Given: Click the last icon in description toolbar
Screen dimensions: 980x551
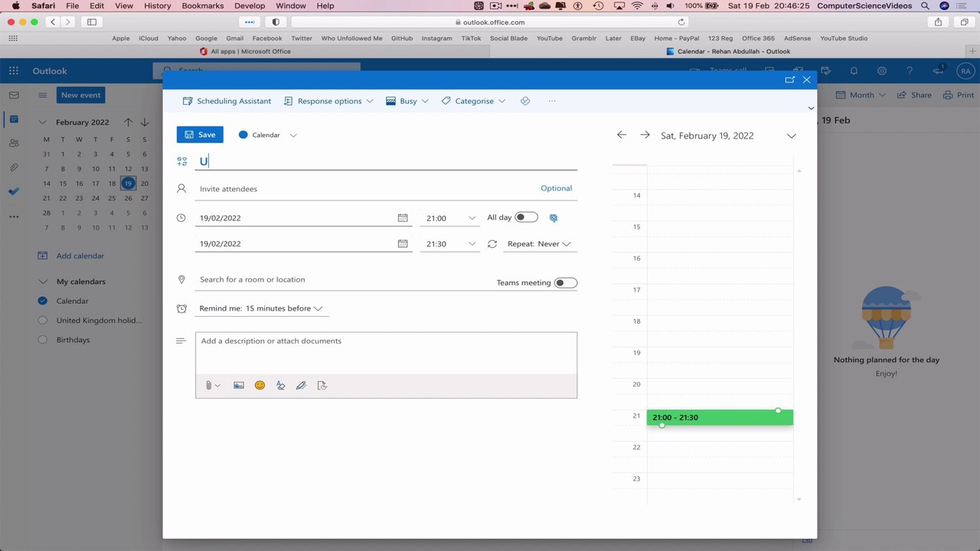Looking at the screenshot, I should (x=322, y=386).
